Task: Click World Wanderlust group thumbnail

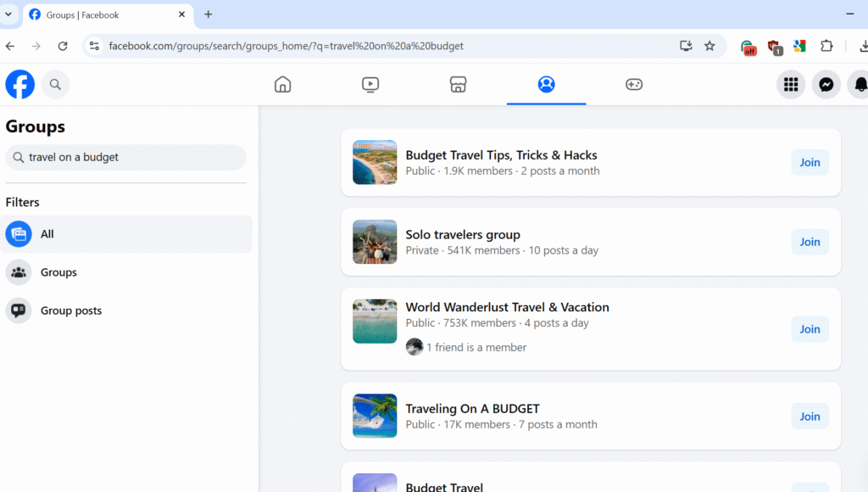Action: point(375,321)
